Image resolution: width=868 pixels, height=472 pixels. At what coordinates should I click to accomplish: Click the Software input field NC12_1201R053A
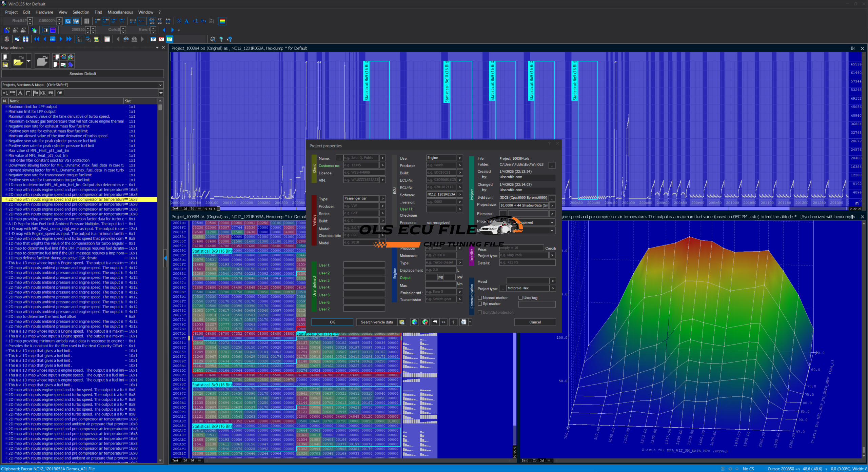[441, 194]
